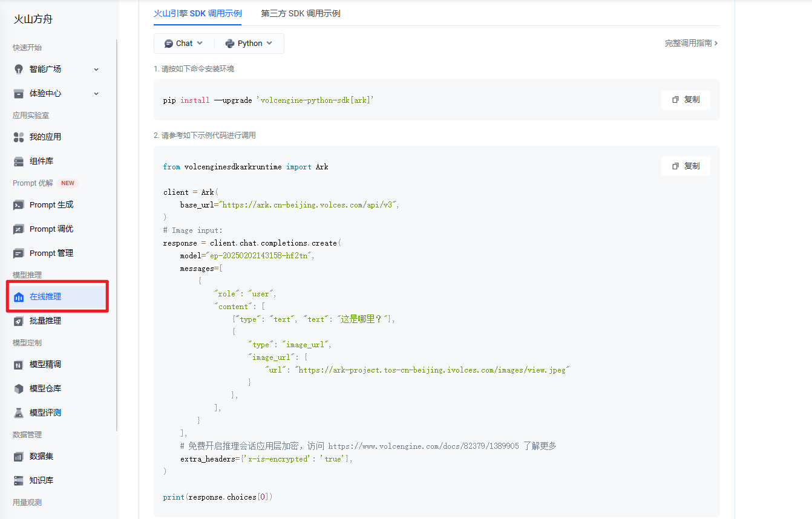Click the 模型评测 flask icon
Viewport: 812px width, 519px height.
coord(19,413)
